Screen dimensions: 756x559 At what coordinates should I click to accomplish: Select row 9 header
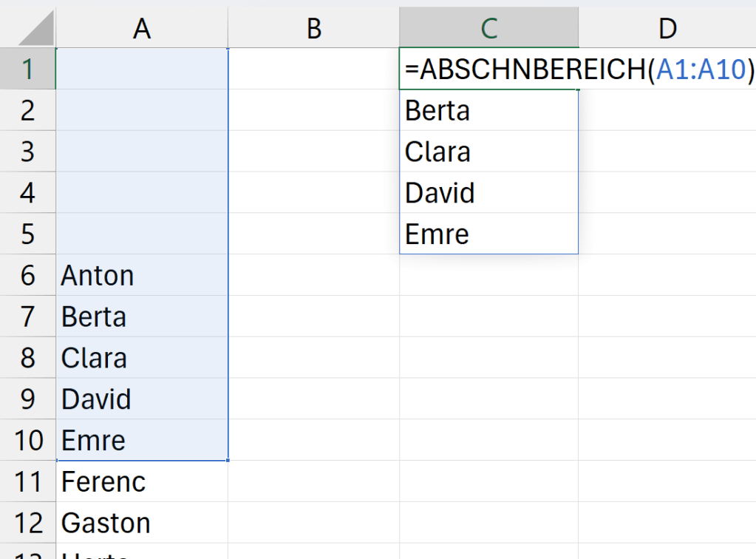[28, 399]
